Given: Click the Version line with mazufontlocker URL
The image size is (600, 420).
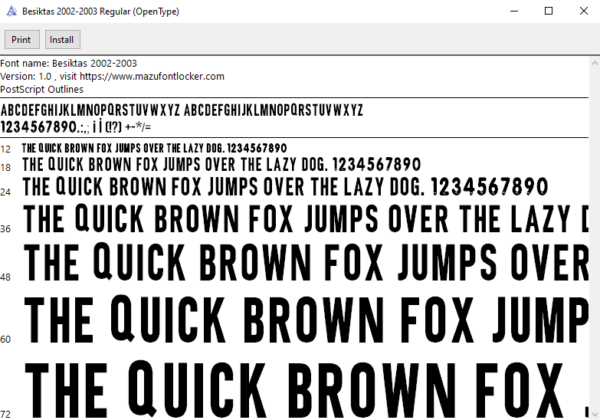Looking at the screenshot, I should pos(112,76).
